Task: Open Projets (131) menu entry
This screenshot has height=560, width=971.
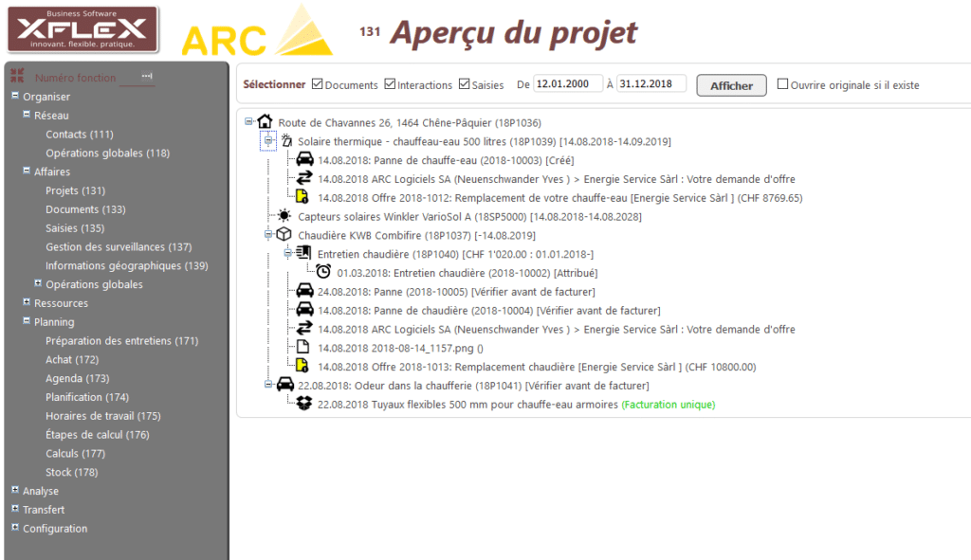Action: 76,190
